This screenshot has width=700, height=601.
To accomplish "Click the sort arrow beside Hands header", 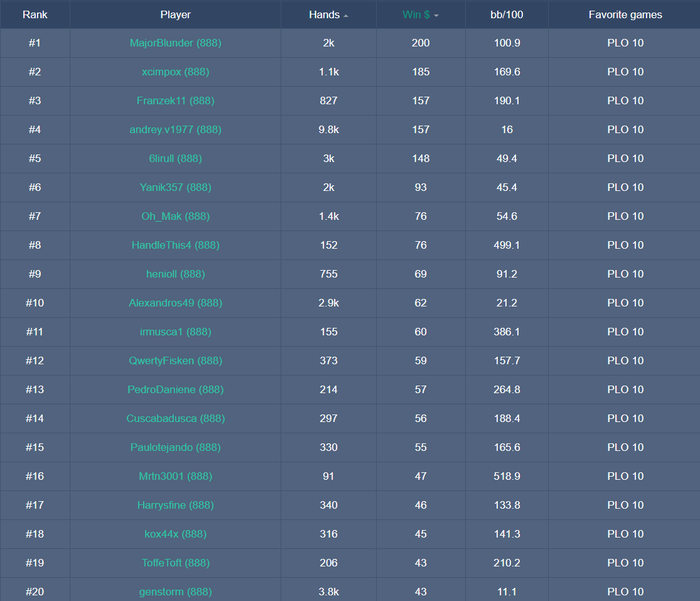I will pos(346,16).
